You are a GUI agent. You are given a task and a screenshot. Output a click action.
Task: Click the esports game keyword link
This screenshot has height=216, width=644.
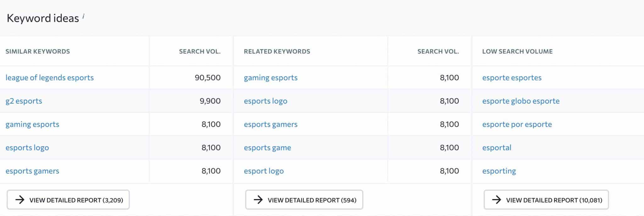pos(268,147)
